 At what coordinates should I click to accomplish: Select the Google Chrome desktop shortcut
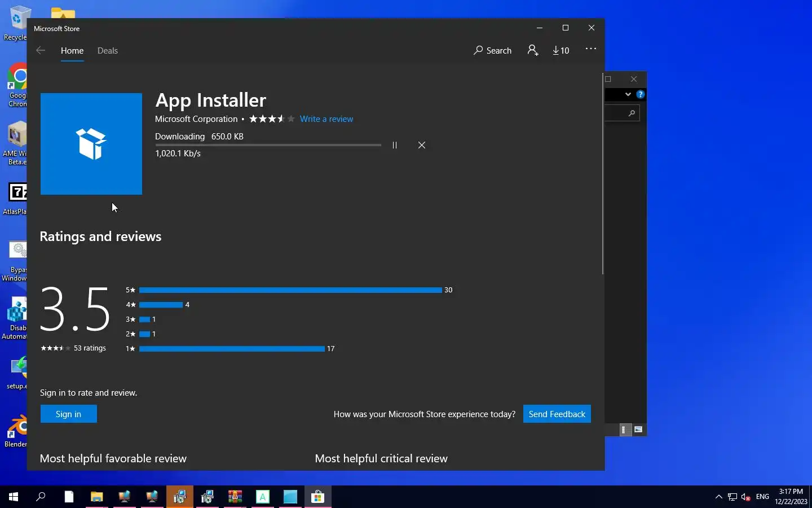coord(17,85)
